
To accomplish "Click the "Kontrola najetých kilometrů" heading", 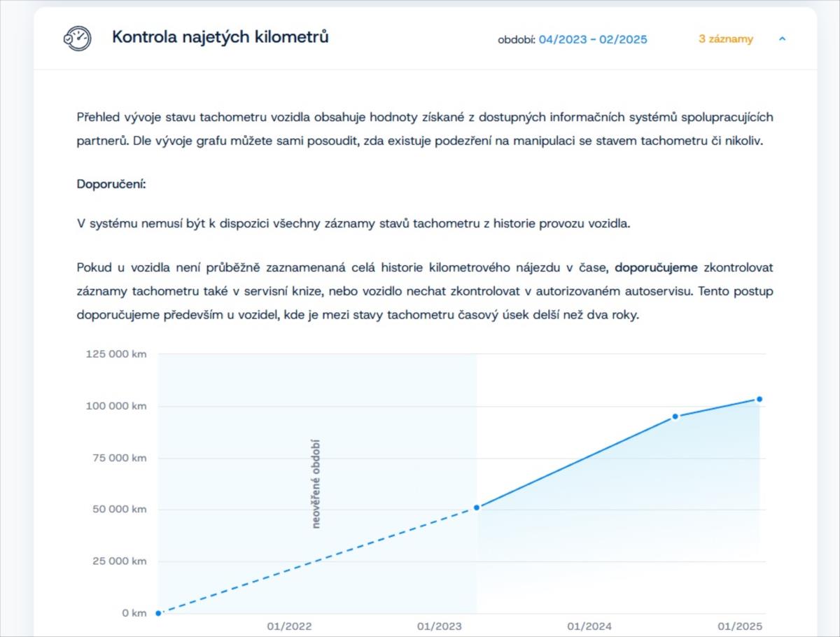I will click(x=220, y=37).
